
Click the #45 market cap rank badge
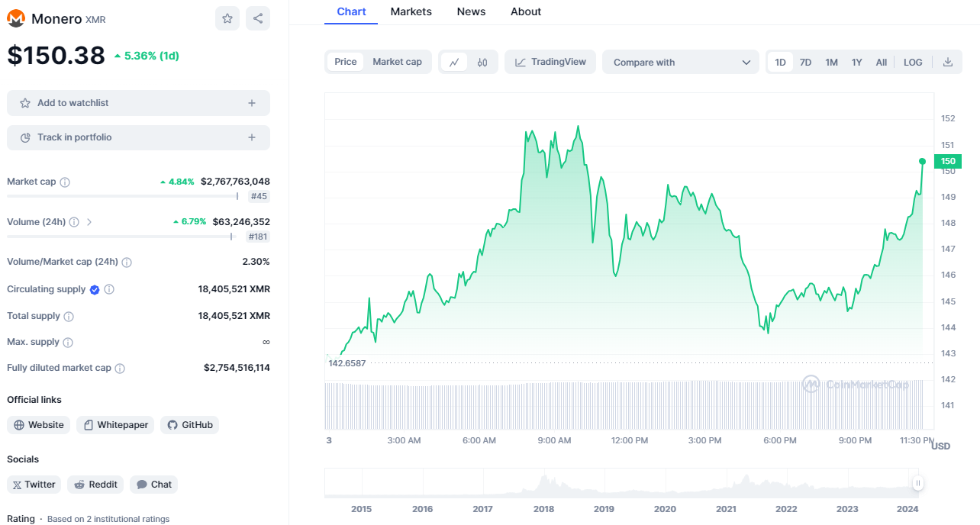pos(259,196)
